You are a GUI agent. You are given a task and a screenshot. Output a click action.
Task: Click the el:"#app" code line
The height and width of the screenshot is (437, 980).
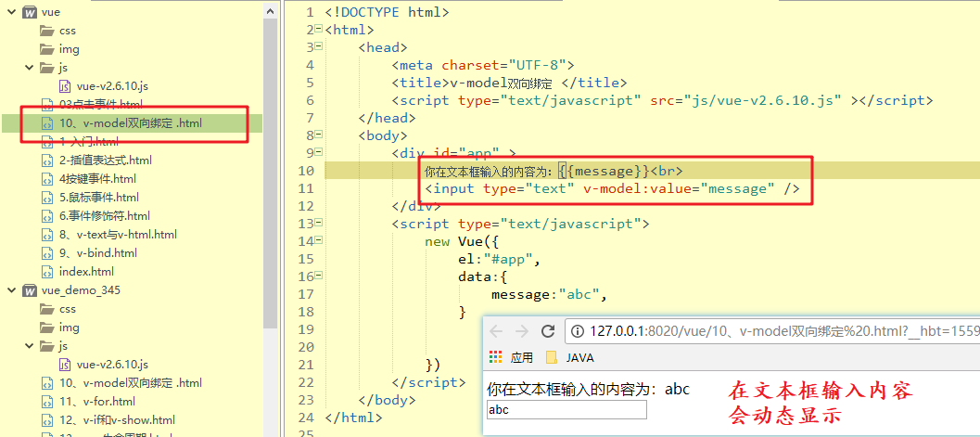(499, 259)
